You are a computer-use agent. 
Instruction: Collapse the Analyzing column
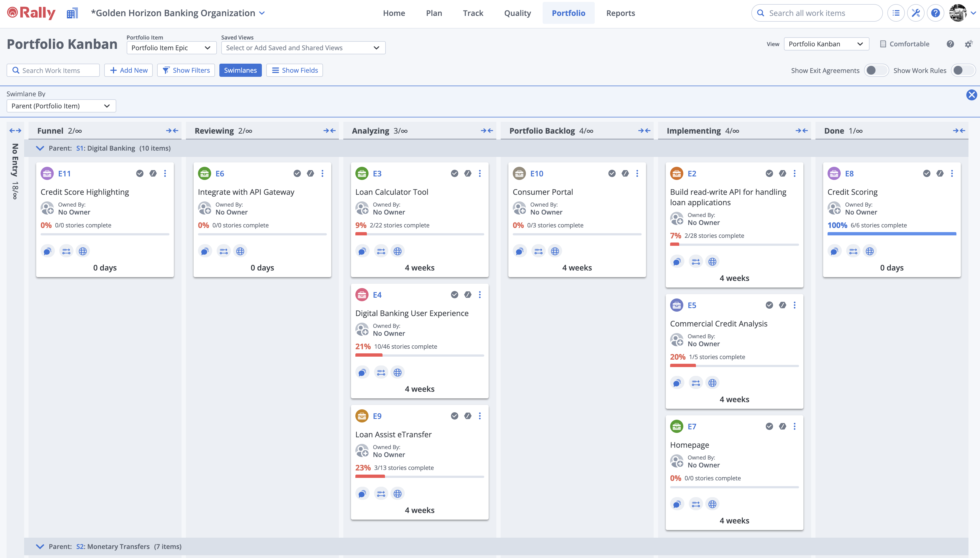[487, 131]
